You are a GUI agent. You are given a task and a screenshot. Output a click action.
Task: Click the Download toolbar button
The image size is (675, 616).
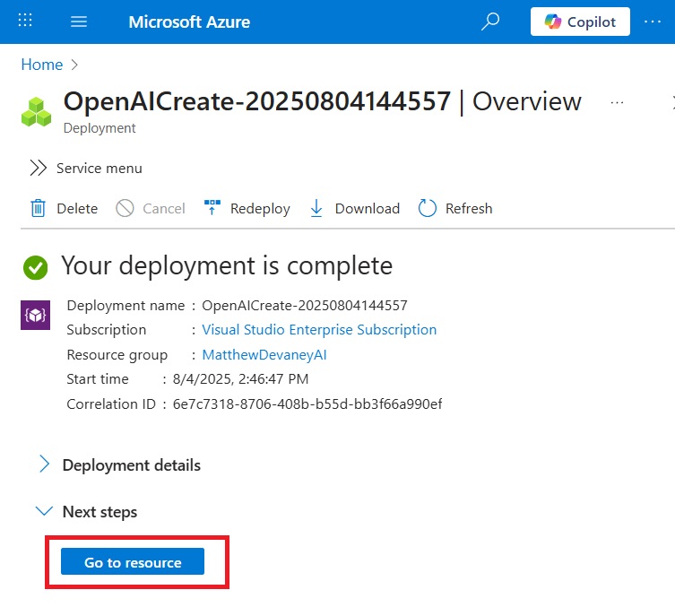355,208
